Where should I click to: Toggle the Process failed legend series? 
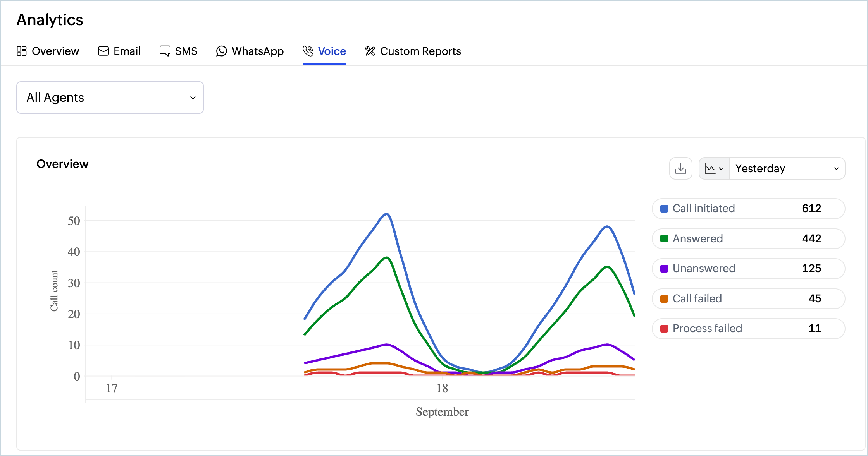[749, 329]
